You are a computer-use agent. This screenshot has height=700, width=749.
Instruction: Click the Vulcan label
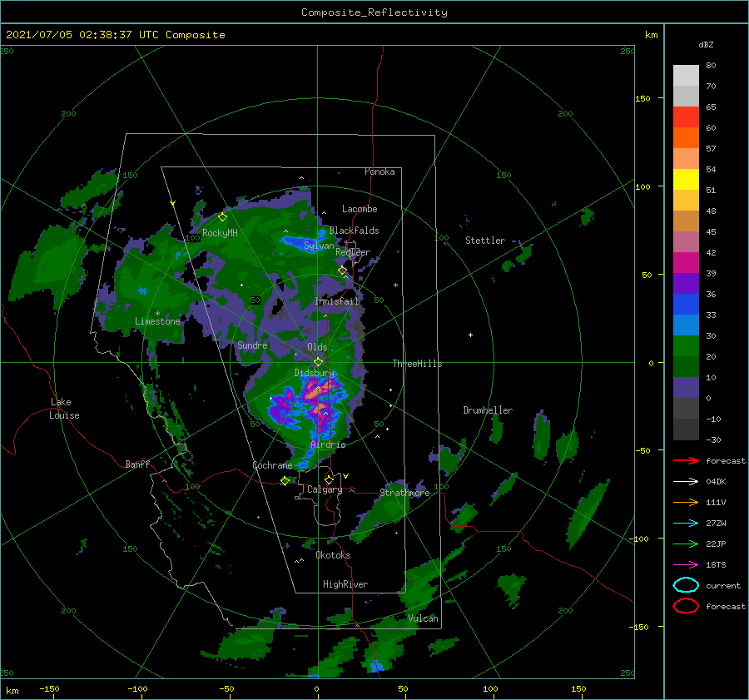(x=423, y=618)
